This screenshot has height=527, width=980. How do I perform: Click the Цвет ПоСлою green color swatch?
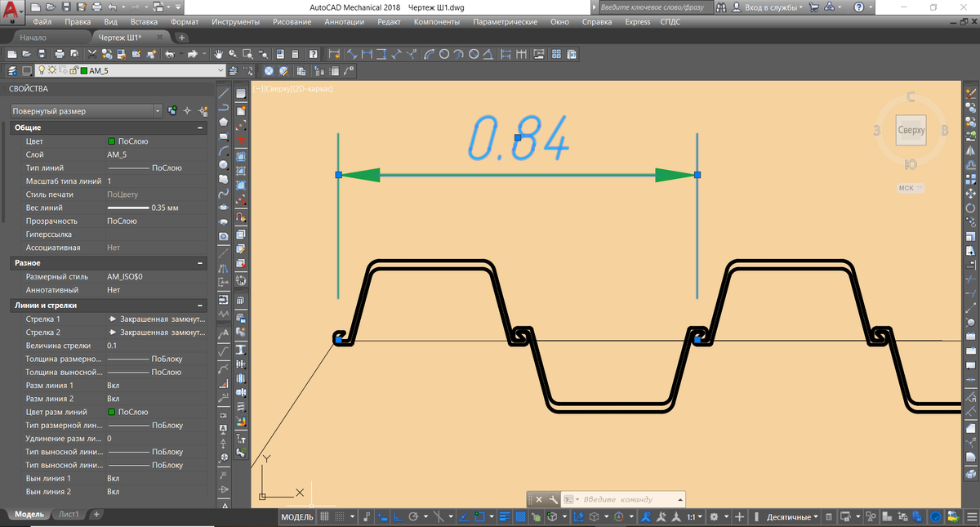tap(111, 141)
